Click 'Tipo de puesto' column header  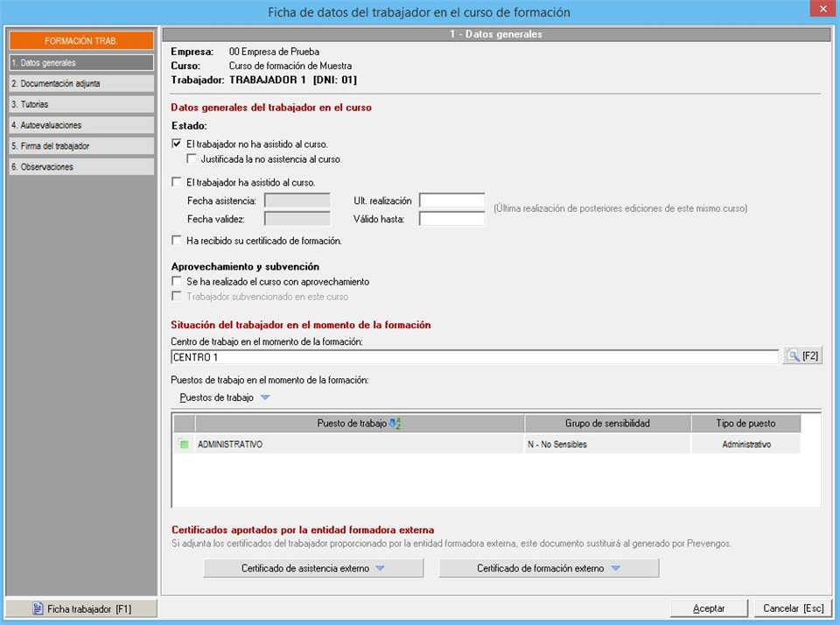tap(745, 424)
